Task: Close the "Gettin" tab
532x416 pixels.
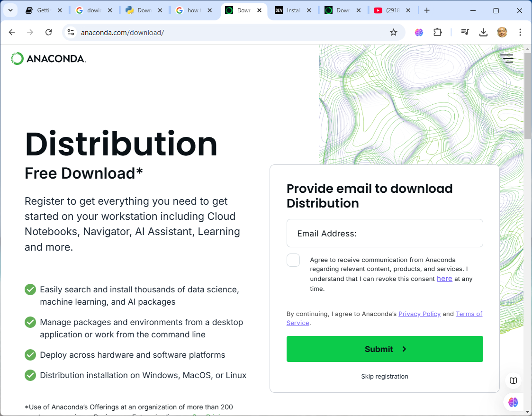Action: coord(60,10)
